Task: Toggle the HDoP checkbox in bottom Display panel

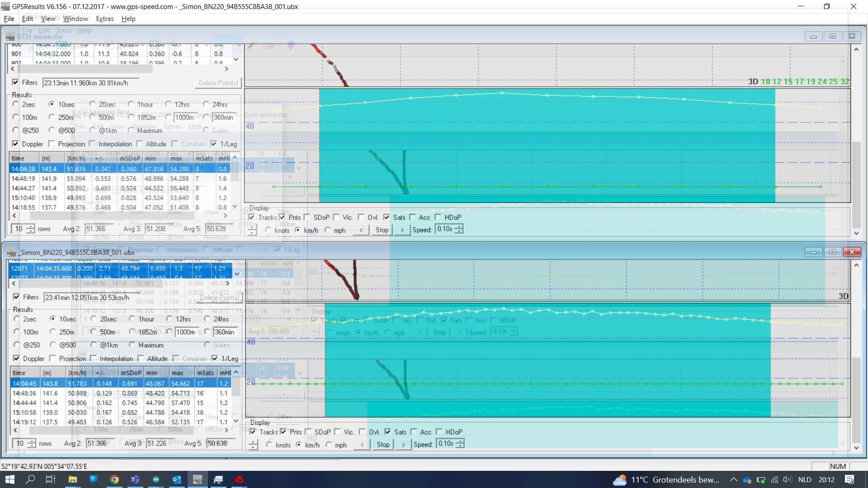Action: pyautogui.click(x=439, y=432)
